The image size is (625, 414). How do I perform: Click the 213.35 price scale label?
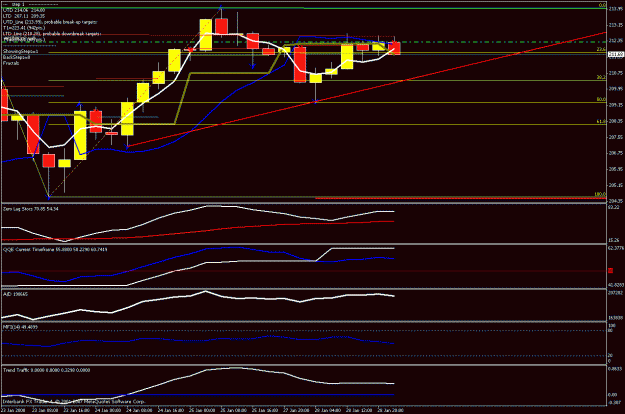[x=616, y=25]
